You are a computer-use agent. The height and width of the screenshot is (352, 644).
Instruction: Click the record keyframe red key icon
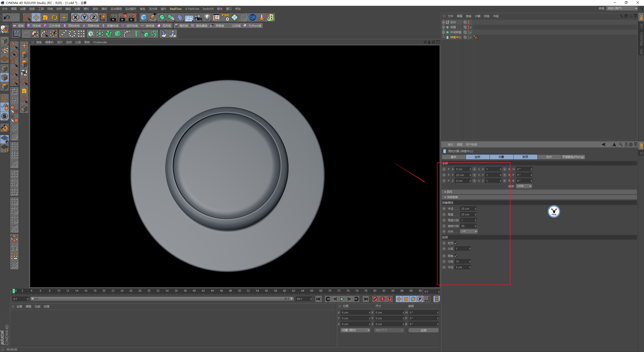(375, 299)
